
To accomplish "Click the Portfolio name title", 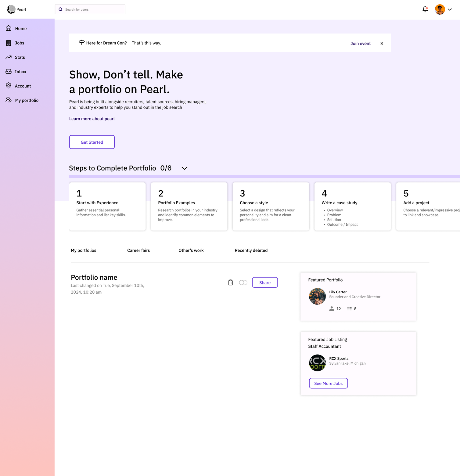I will (94, 277).
